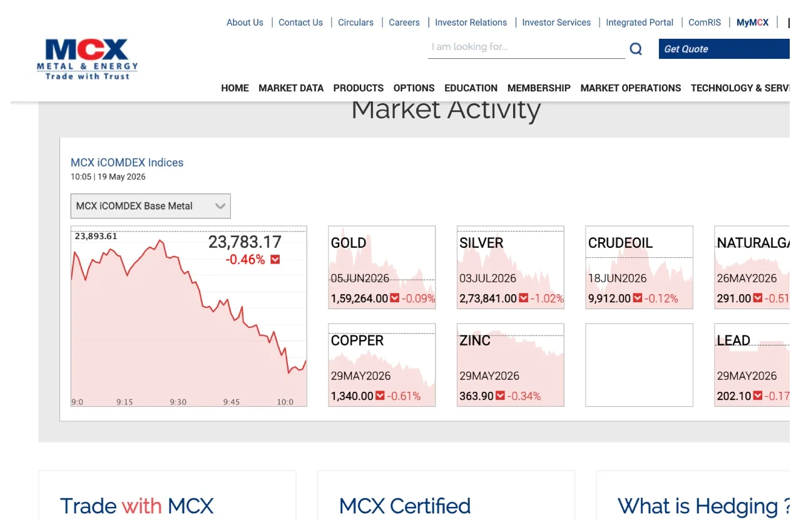The height and width of the screenshot is (532, 801).
Task: Open the Integrated Portal link
Action: [x=640, y=23]
